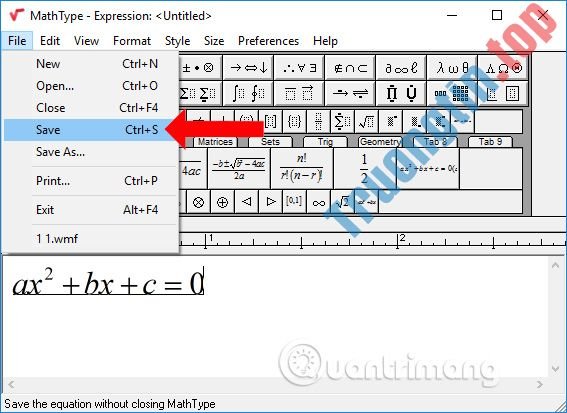The image size is (567, 413).
Task: Open the Size menu
Action: [x=214, y=41]
